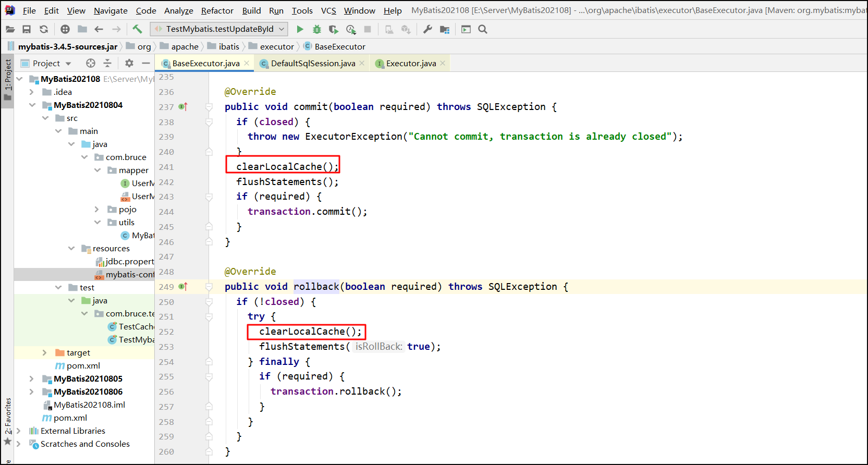868x465 pixels.
Task: Fold the commit method at line 237
Action: pyautogui.click(x=209, y=107)
